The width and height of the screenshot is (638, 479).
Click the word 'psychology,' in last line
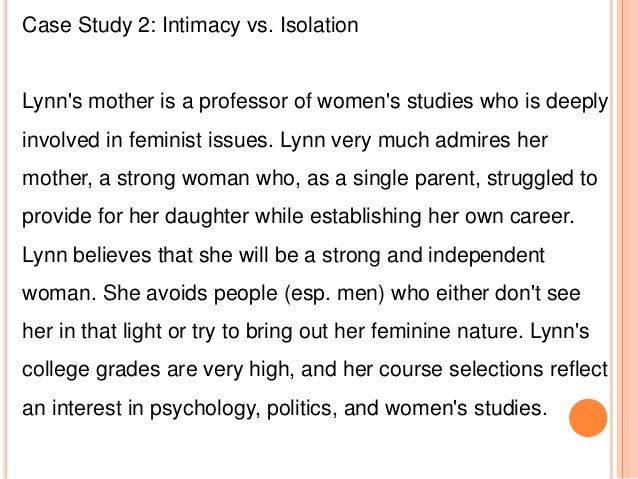tap(205, 409)
